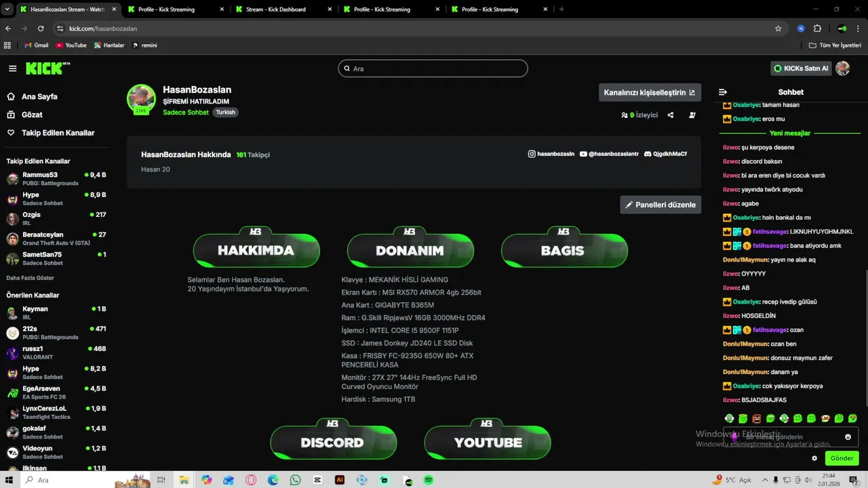Go to Ana Sayfa in sidebar
This screenshot has height=488, width=868.
pos(33,97)
